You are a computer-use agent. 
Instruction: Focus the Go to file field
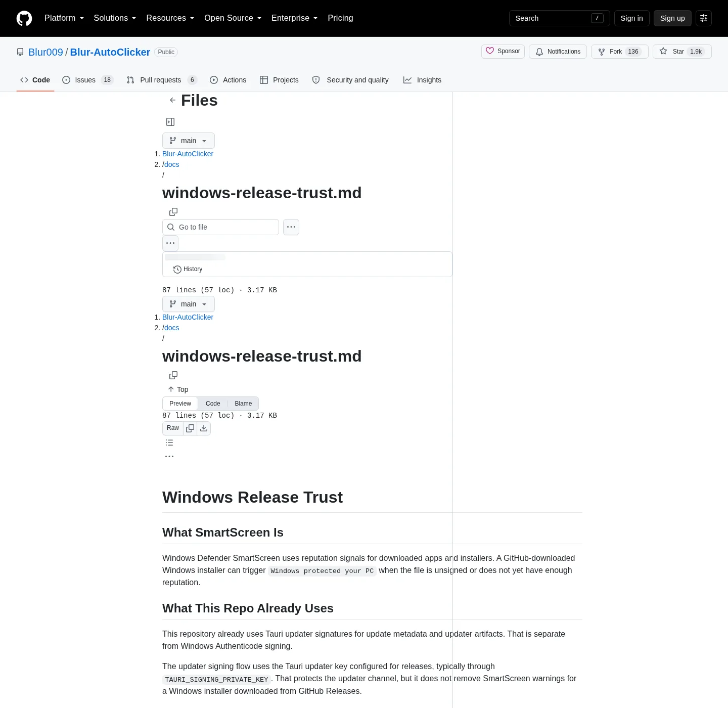(220, 227)
